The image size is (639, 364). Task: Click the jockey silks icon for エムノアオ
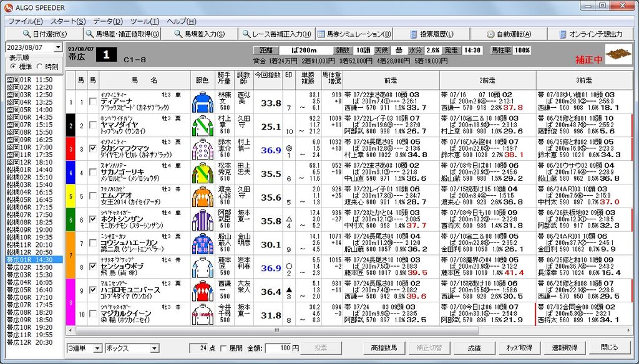coord(203,196)
